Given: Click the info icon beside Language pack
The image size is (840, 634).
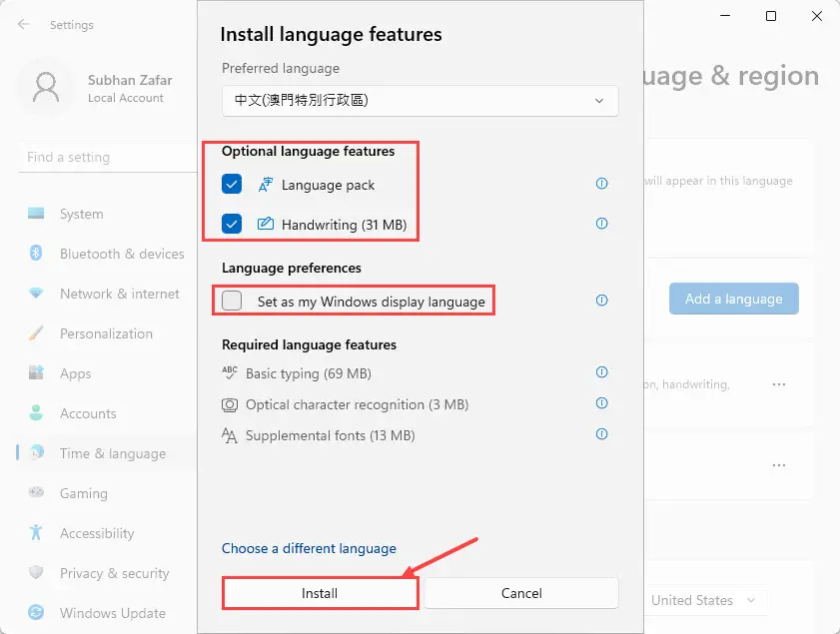Looking at the screenshot, I should point(601,184).
